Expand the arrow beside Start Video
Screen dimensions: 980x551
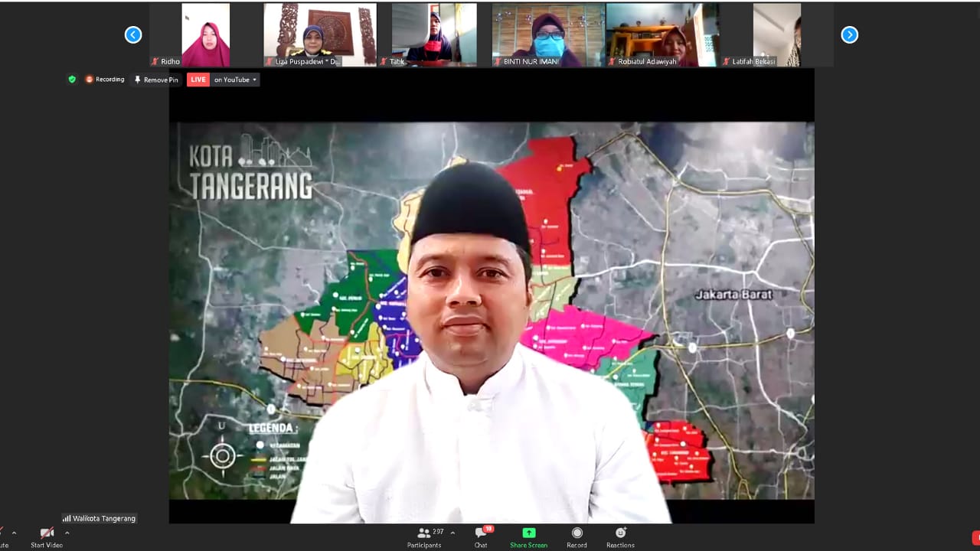pyautogui.click(x=67, y=533)
